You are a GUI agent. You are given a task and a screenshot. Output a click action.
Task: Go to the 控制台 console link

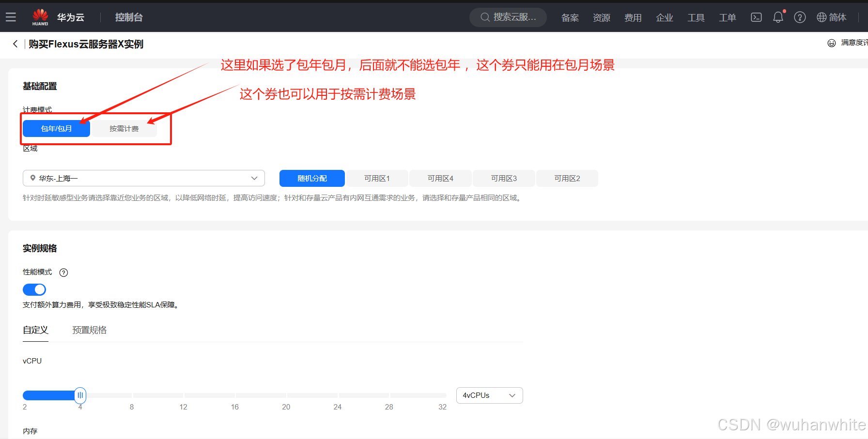129,17
